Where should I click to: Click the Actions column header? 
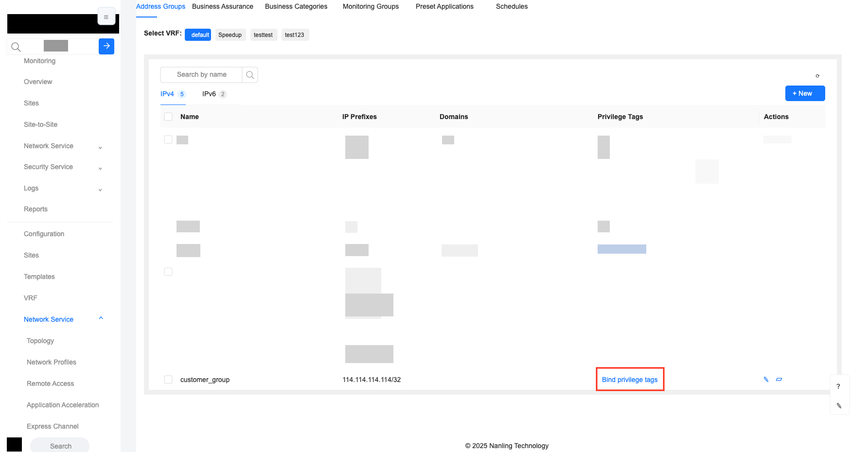776,117
